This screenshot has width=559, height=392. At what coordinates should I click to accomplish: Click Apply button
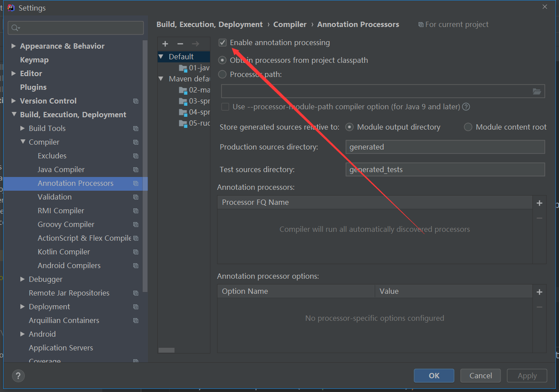(x=527, y=376)
